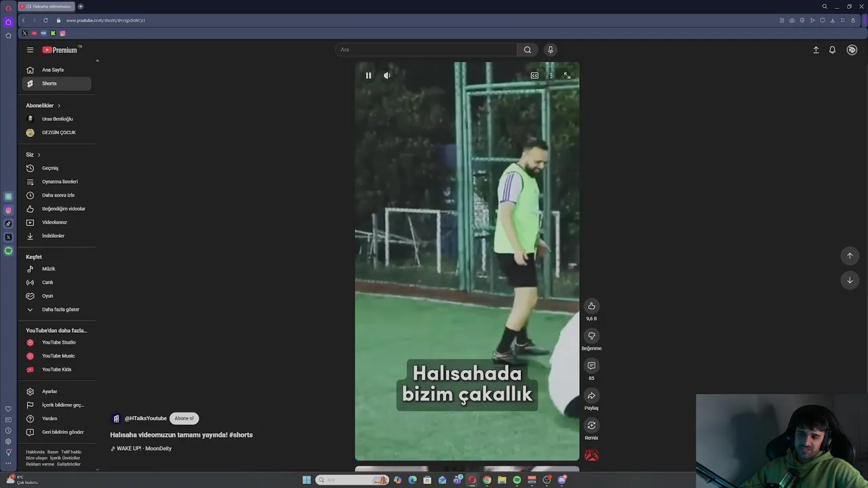The width and height of the screenshot is (868, 488).
Task: Go back in Opera browser
Action: point(23,20)
